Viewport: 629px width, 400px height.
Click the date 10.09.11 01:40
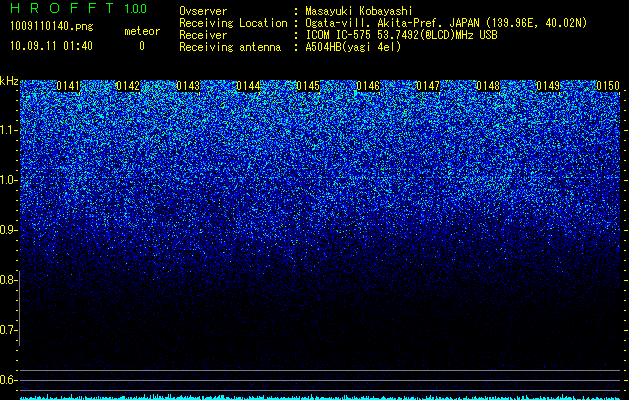point(51,46)
